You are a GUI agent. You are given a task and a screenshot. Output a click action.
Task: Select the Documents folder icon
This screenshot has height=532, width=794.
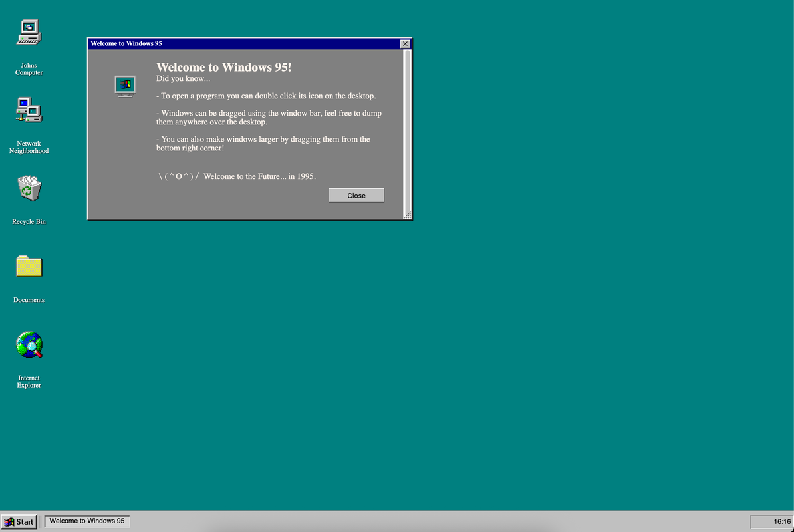[29, 266]
